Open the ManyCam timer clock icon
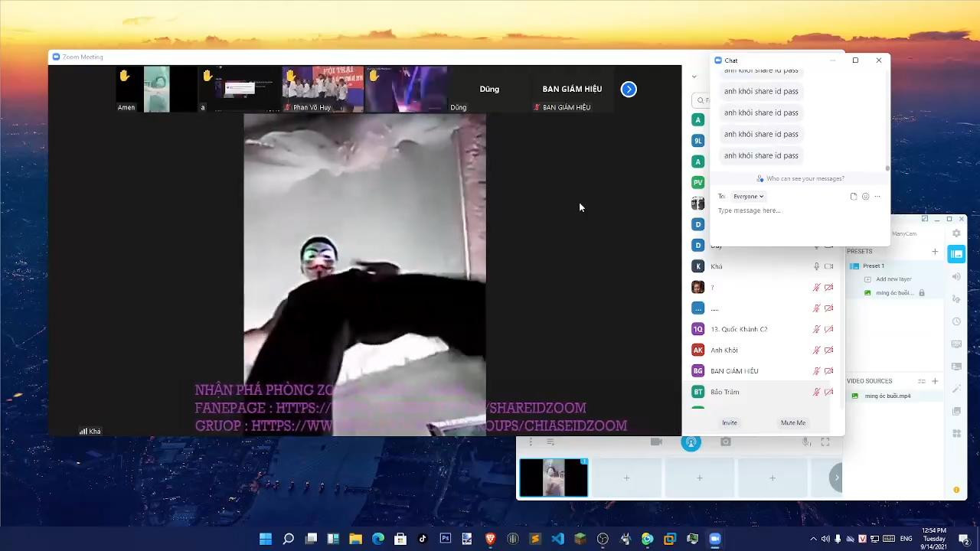This screenshot has width=980, height=551. [x=956, y=321]
